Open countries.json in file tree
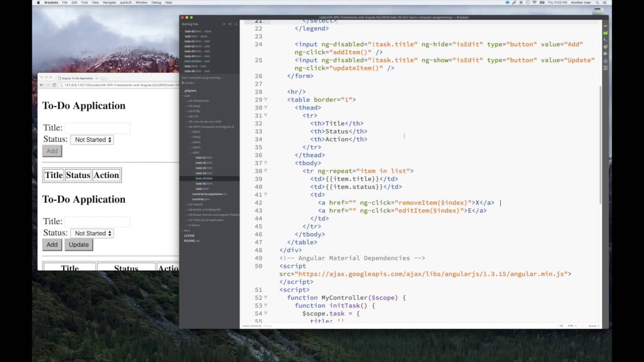 201,199
